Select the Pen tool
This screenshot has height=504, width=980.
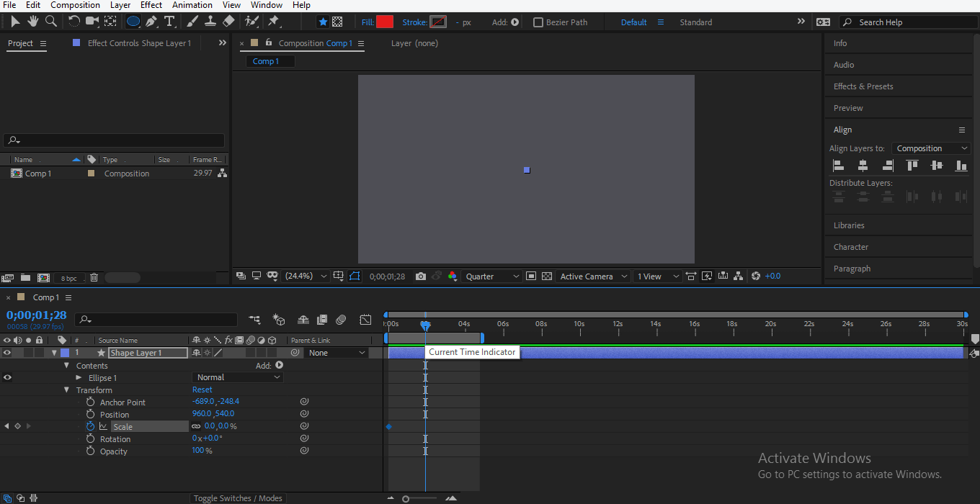point(151,22)
